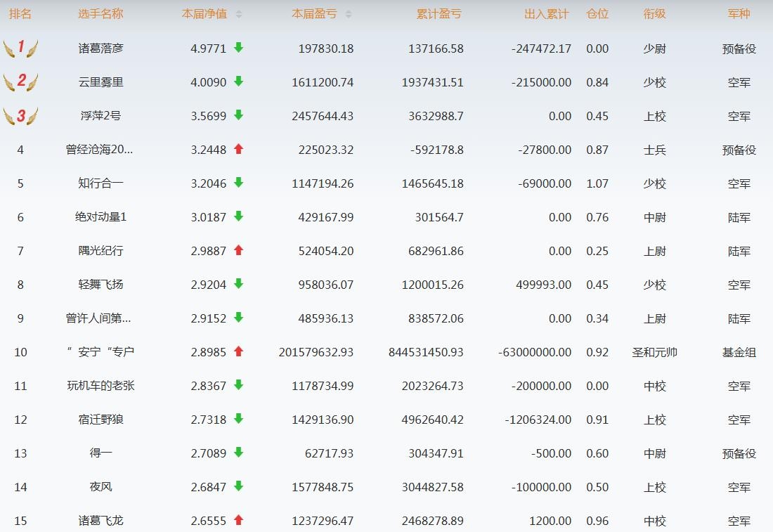Open player 知行合一 profile

pos(100,183)
